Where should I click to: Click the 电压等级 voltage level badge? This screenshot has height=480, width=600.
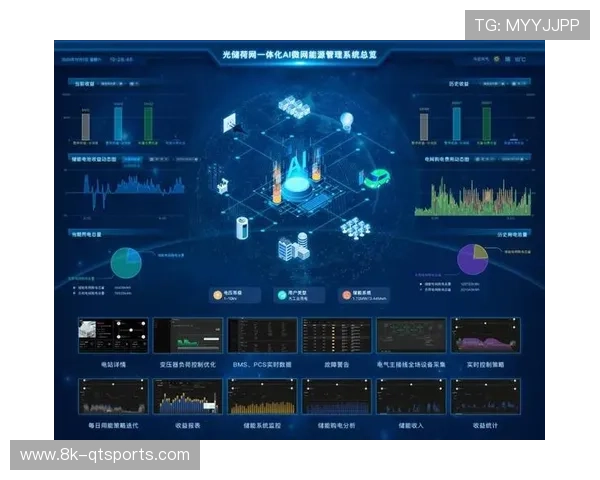(x=236, y=294)
